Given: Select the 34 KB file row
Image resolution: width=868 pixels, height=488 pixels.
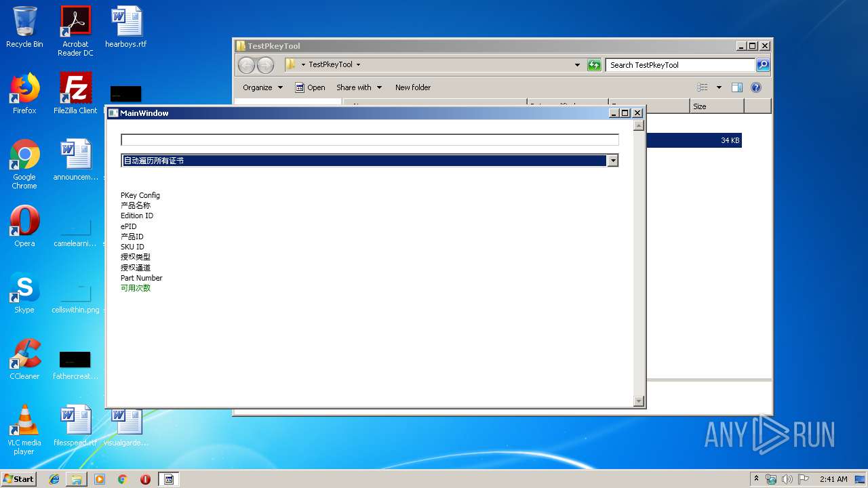Looking at the screenshot, I should click(694, 140).
